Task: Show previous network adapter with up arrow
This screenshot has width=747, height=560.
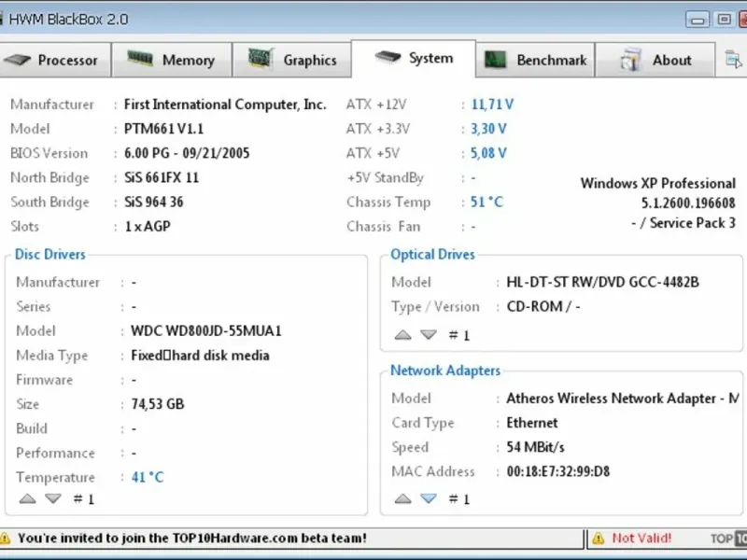Action: pyautogui.click(x=403, y=498)
